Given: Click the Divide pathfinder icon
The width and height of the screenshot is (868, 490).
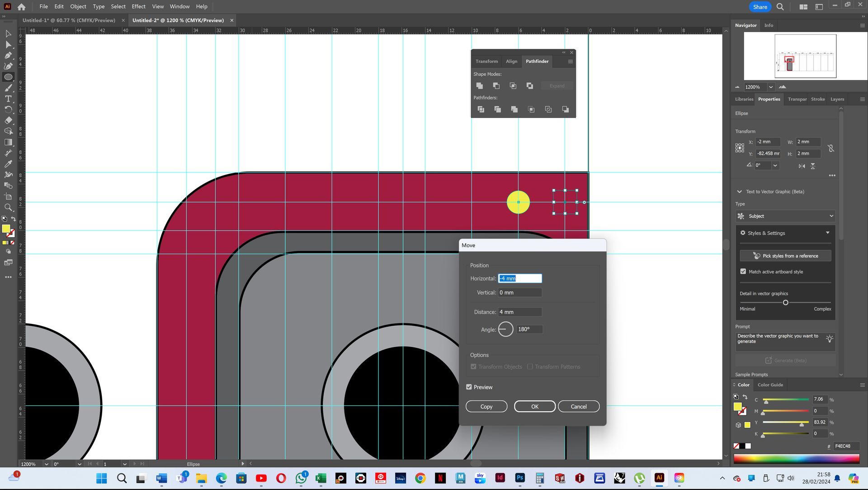Looking at the screenshot, I should [481, 109].
